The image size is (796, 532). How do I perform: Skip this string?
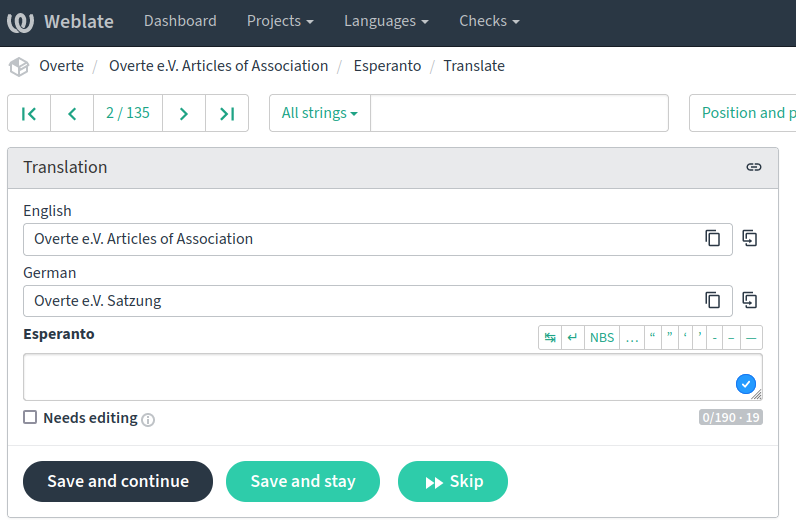(453, 481)
